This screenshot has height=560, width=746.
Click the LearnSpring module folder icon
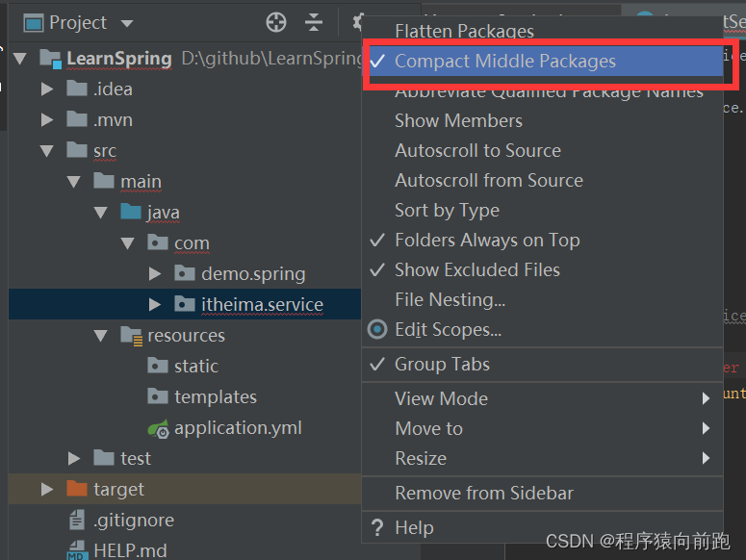pos(50,59)
